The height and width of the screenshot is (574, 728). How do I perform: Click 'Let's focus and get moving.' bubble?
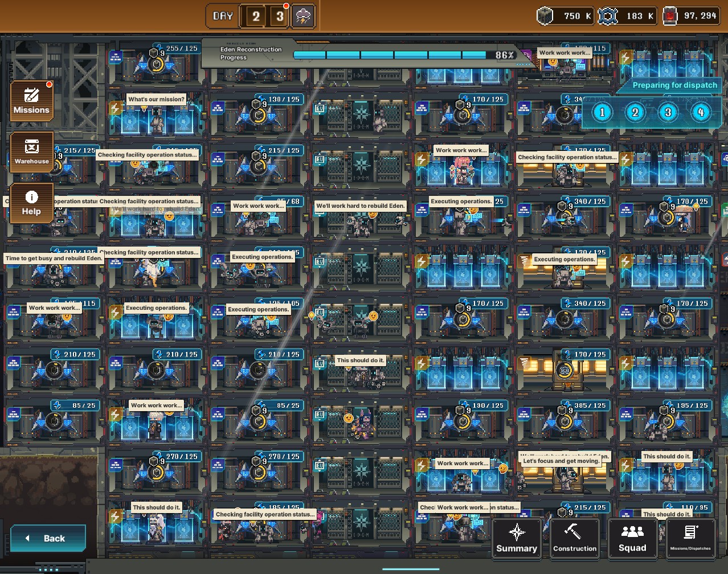561,461
